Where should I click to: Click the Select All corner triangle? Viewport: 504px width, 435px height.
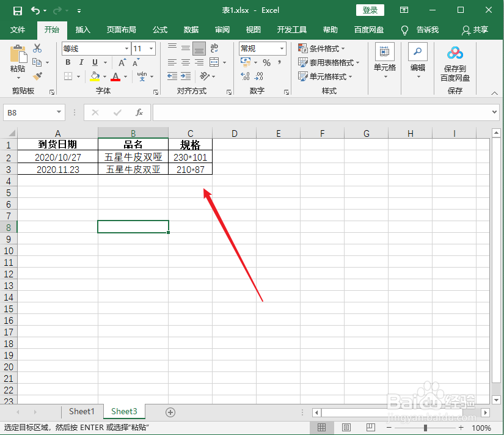click(12, 133)
